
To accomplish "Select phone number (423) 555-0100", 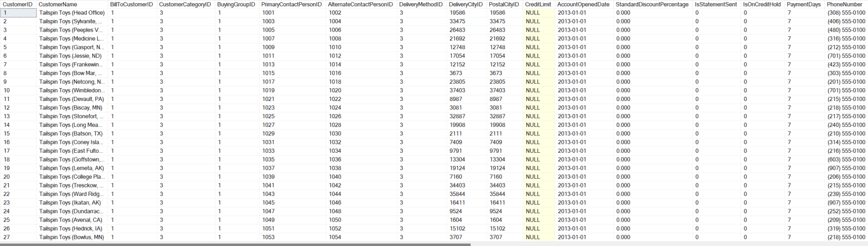I will (846, 65).
